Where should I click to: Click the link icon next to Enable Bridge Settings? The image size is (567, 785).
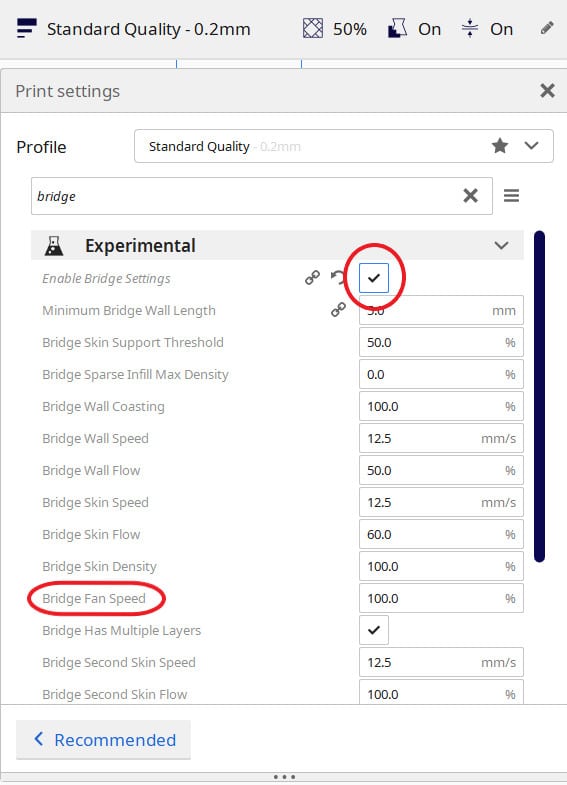[x=312, y=277]
